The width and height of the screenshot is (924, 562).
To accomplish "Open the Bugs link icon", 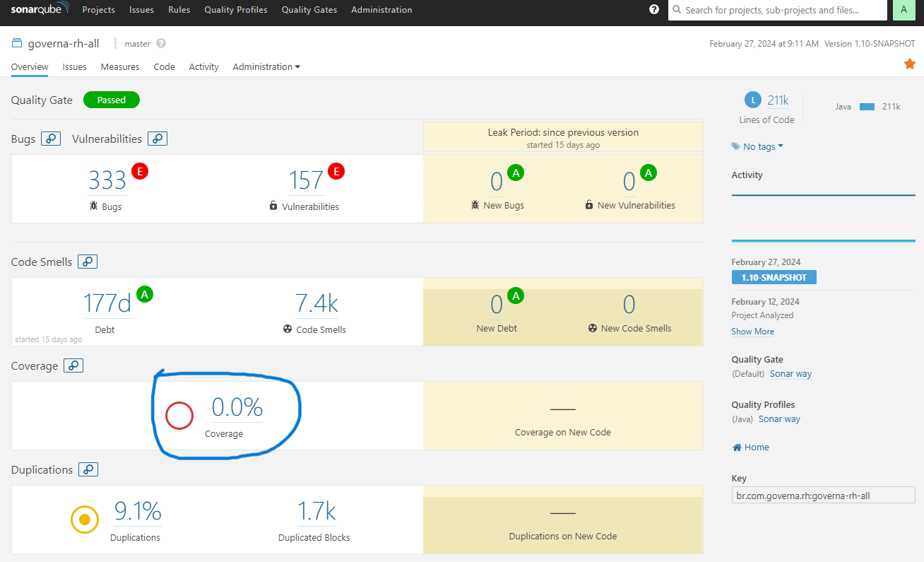I will coord(51,139).
